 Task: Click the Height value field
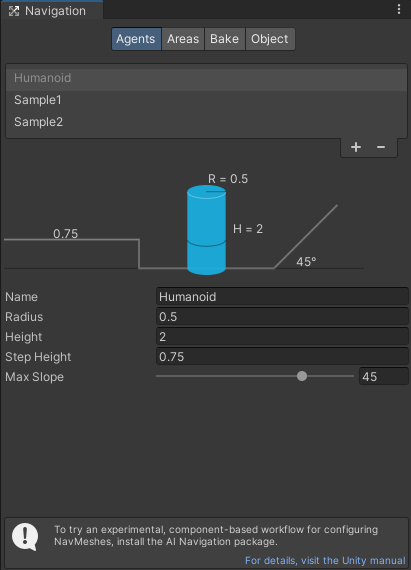coord(282,337)
